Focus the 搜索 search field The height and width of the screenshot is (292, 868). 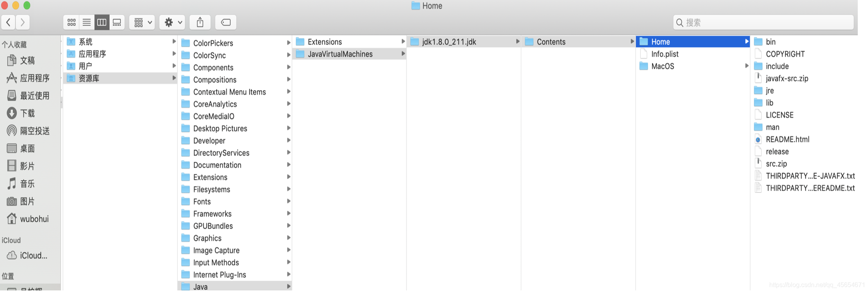(763, 22)
